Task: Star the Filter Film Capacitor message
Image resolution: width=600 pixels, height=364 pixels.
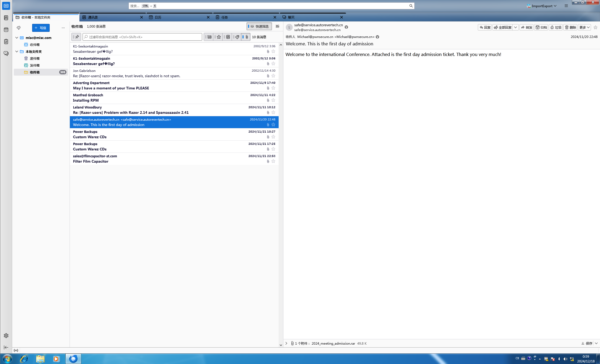Action: coord(273,161)
